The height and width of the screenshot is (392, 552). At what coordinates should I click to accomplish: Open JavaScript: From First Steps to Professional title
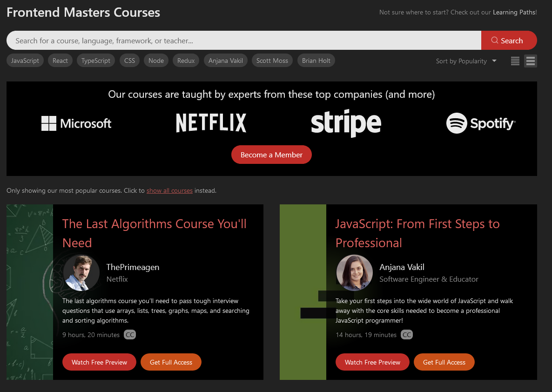click(x=417, y=233)
